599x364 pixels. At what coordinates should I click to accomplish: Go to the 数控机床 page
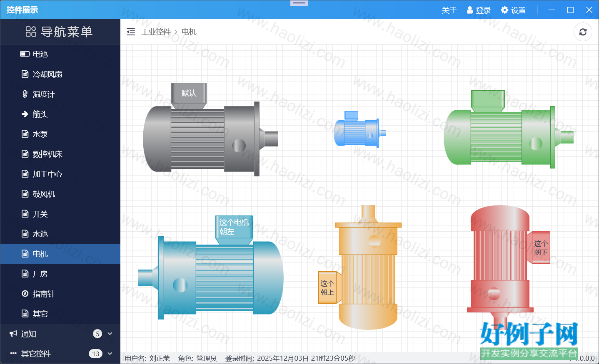[x=60, y=154]
